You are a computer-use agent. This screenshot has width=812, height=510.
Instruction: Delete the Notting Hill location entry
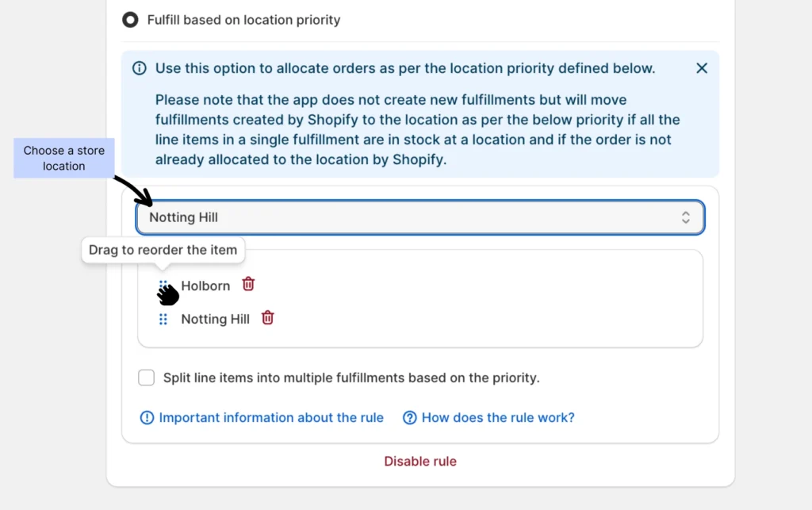pyautogui.click(x=268, y=318)
